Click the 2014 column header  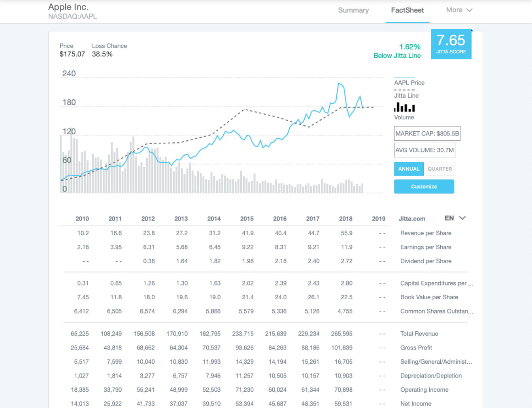click(214, 219)
